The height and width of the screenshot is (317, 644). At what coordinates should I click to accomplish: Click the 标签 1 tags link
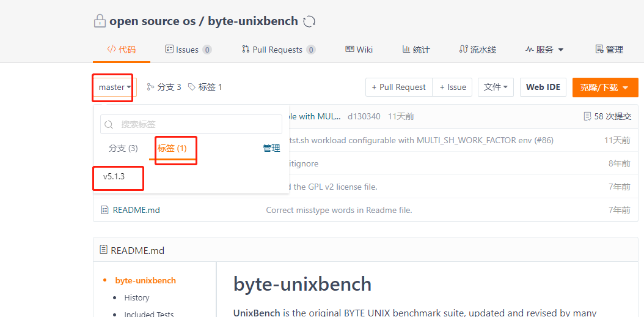click(x=205, y=87)
